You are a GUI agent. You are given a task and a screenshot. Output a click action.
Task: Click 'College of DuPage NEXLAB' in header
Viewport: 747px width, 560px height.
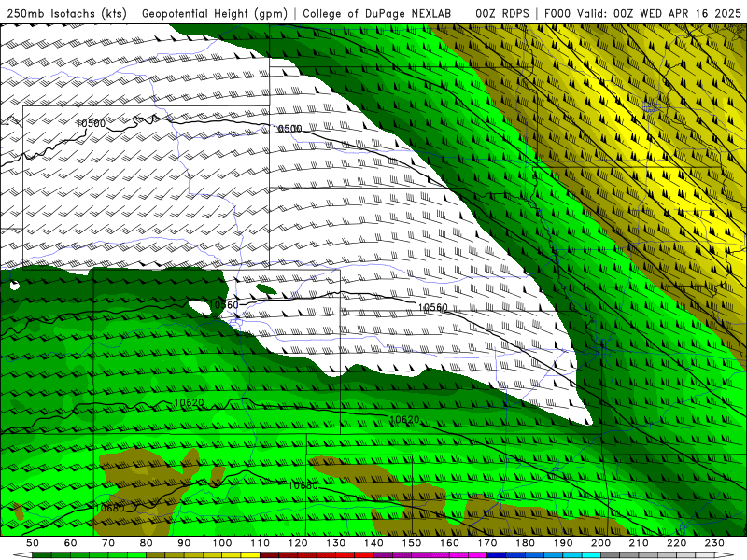[x=377, y=14]
